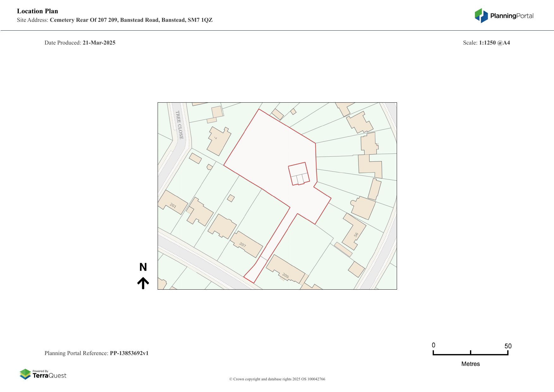Click the PlanningPortal green and blue logo icon
This screenshot has width=554, height=392.
(481, 16)
